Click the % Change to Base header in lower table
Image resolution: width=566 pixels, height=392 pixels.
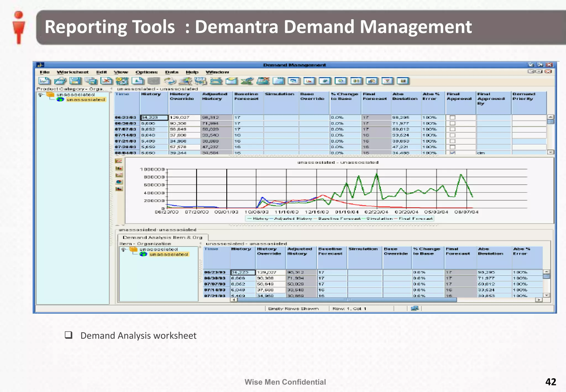coord(428,258)
